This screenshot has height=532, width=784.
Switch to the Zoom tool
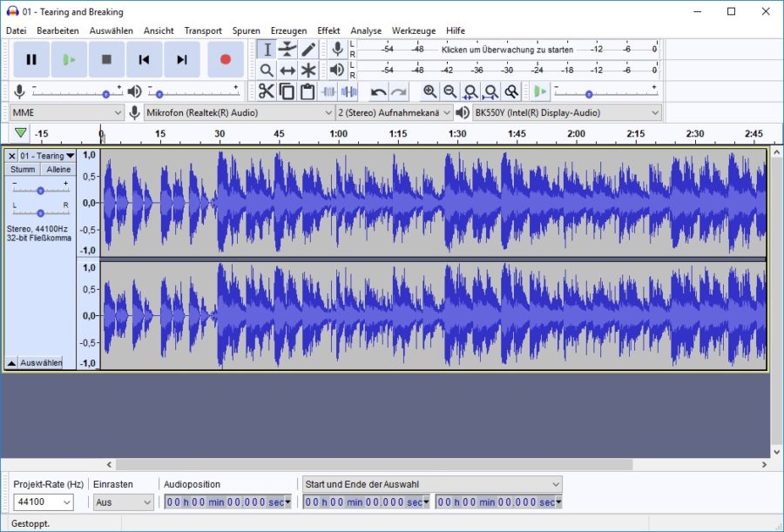(267, 70)
